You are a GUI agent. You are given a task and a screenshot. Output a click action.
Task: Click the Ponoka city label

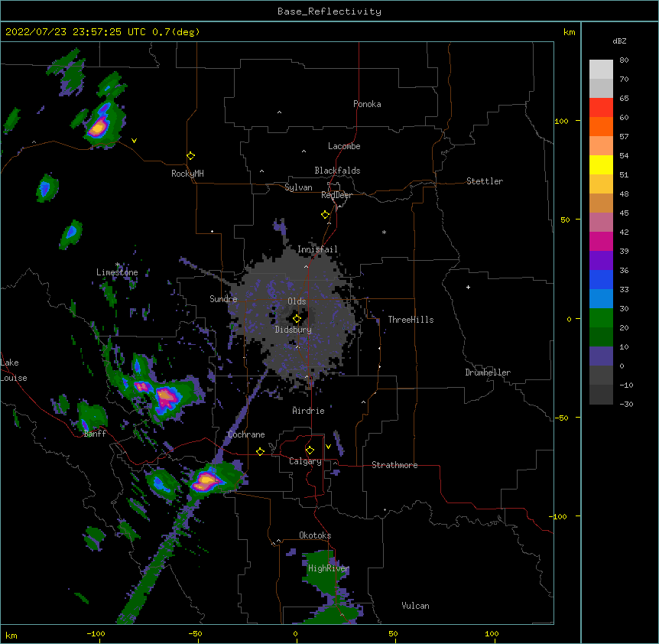tap(367, 104)
